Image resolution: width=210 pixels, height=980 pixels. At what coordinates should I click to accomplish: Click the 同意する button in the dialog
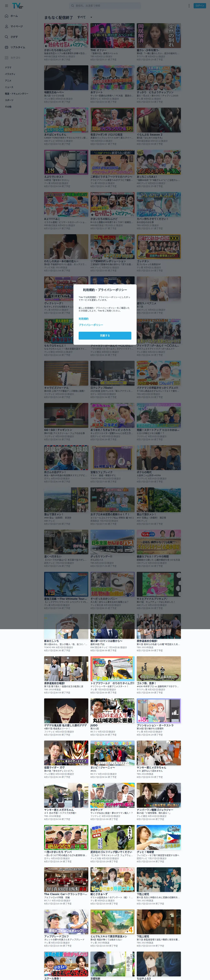click(x=105, y=335)
